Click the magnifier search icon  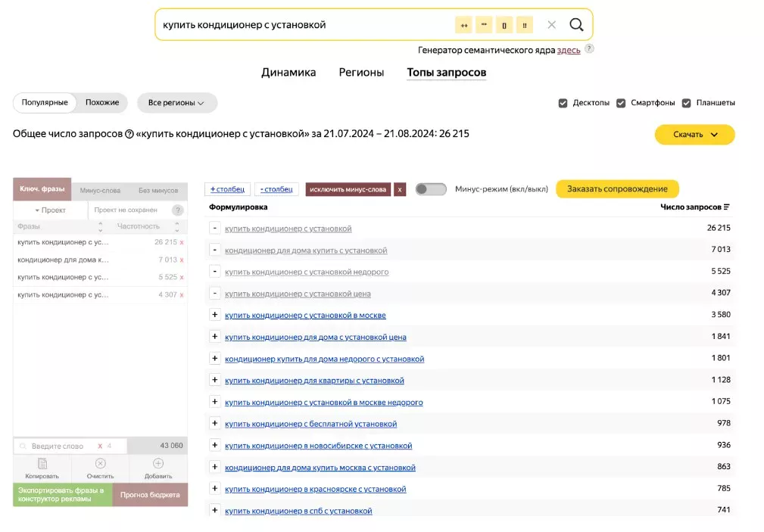click(x=576, y=24)
